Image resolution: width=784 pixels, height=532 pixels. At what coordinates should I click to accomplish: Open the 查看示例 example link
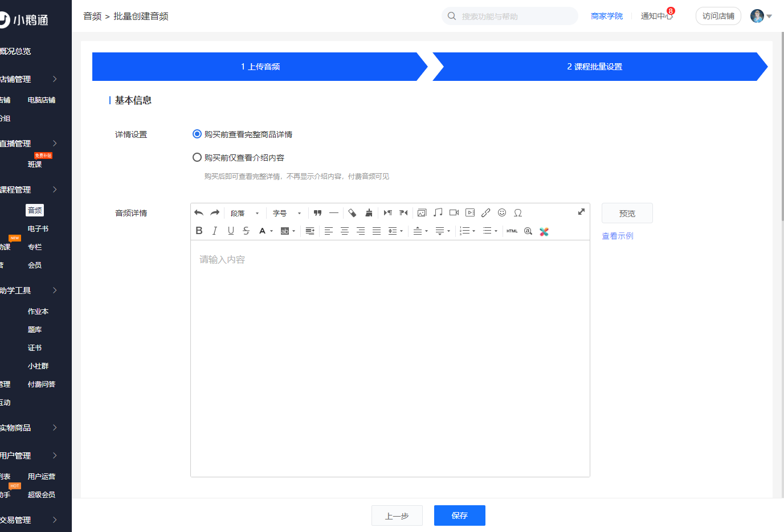pyautogui.click(x=618, y=236)
